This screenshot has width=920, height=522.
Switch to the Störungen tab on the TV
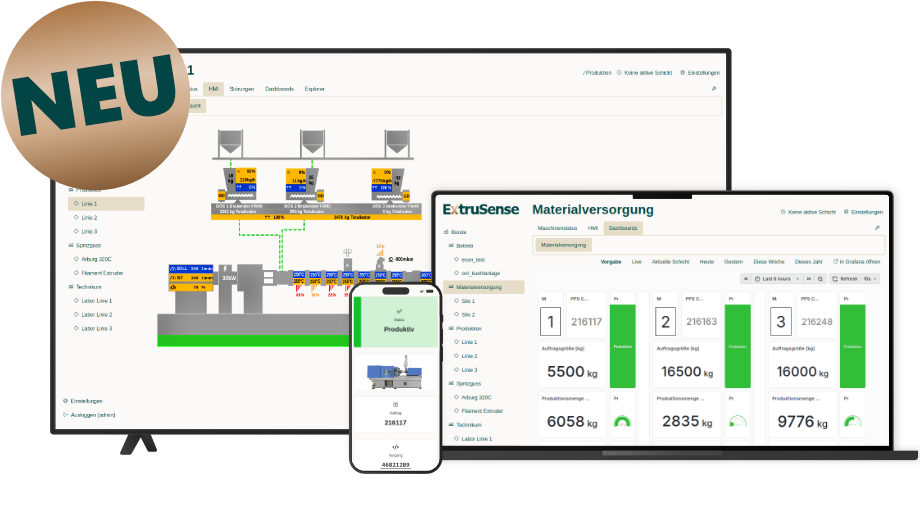point(242,89)
